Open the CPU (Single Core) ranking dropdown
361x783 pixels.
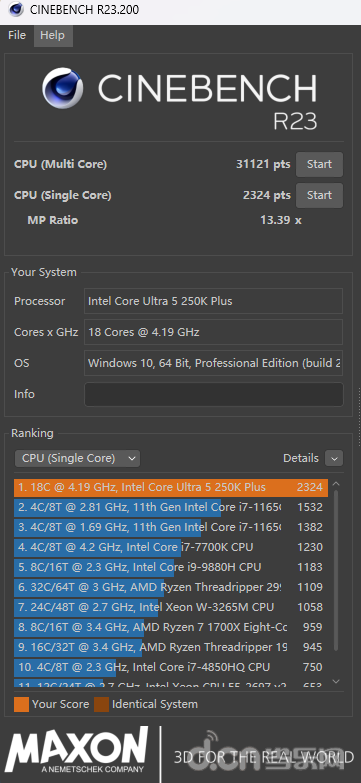point(77,458)
